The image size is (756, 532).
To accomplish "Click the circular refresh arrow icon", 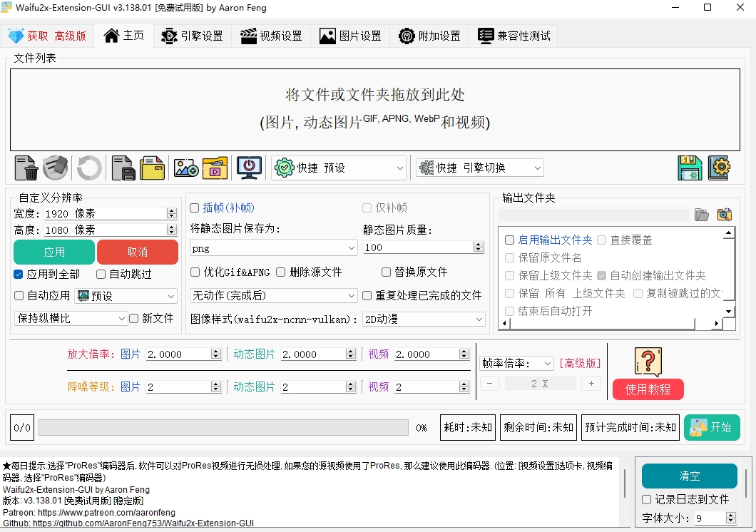I will pos(89,168).
